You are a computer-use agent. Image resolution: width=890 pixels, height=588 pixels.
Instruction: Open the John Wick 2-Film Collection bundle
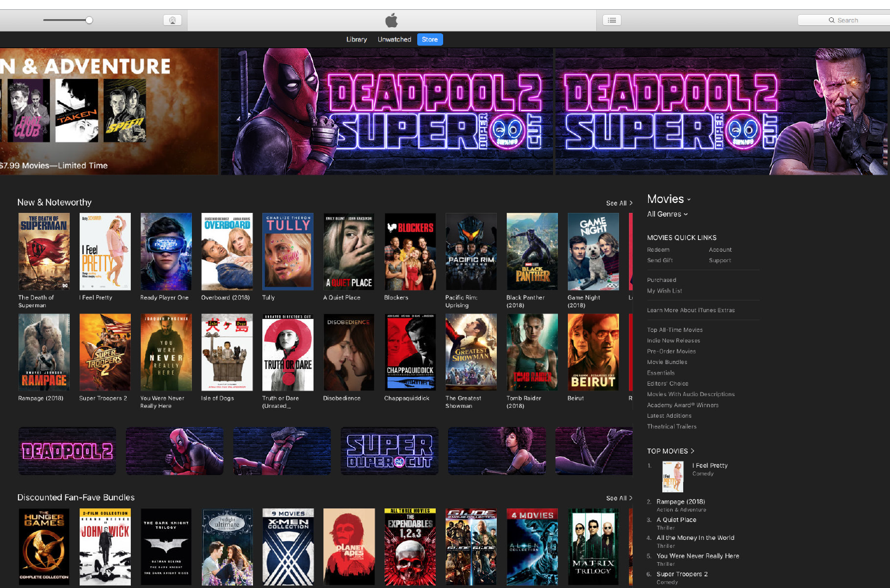[105, 547]
